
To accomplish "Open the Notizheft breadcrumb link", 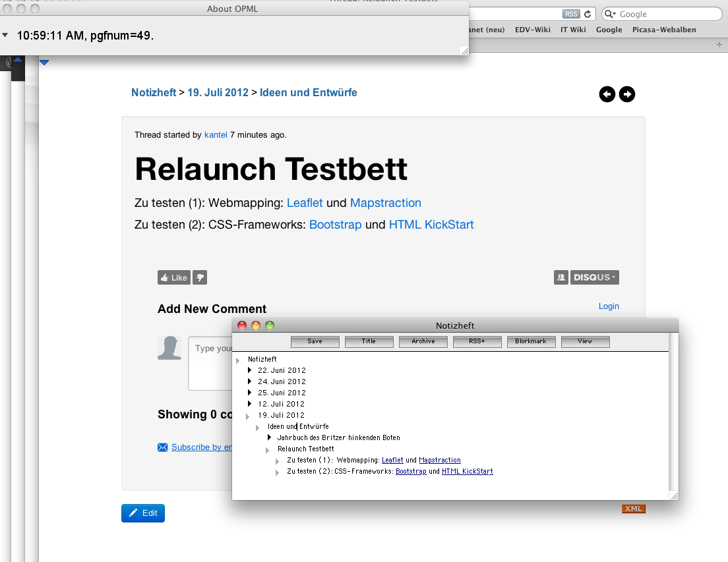I will coord(154,93).
